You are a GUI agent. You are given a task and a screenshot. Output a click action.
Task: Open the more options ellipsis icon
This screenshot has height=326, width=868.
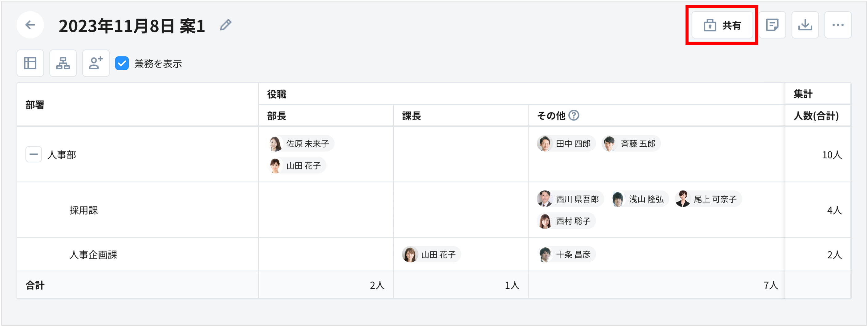(838, 25)
